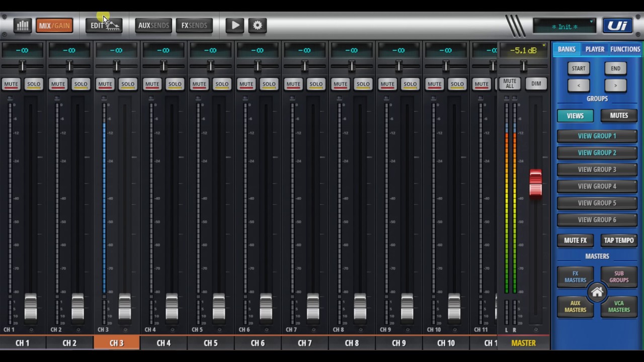Viewport: 644px width, 362px height.
Task: Open the EDIT view
Action: click(103, 26)
